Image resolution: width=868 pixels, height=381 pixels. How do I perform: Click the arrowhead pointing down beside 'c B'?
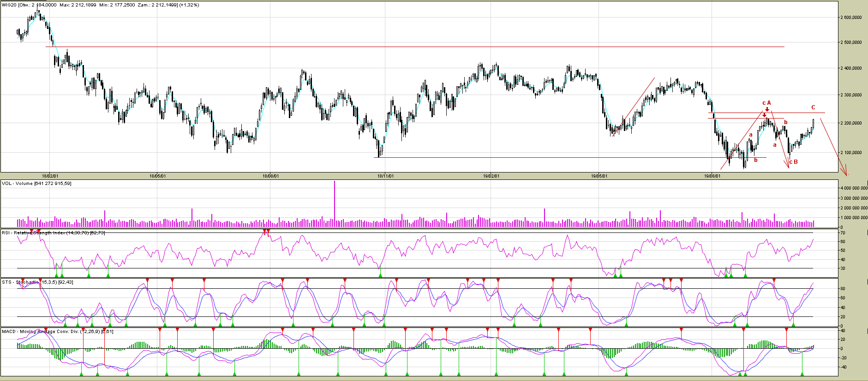pos(789,166)
